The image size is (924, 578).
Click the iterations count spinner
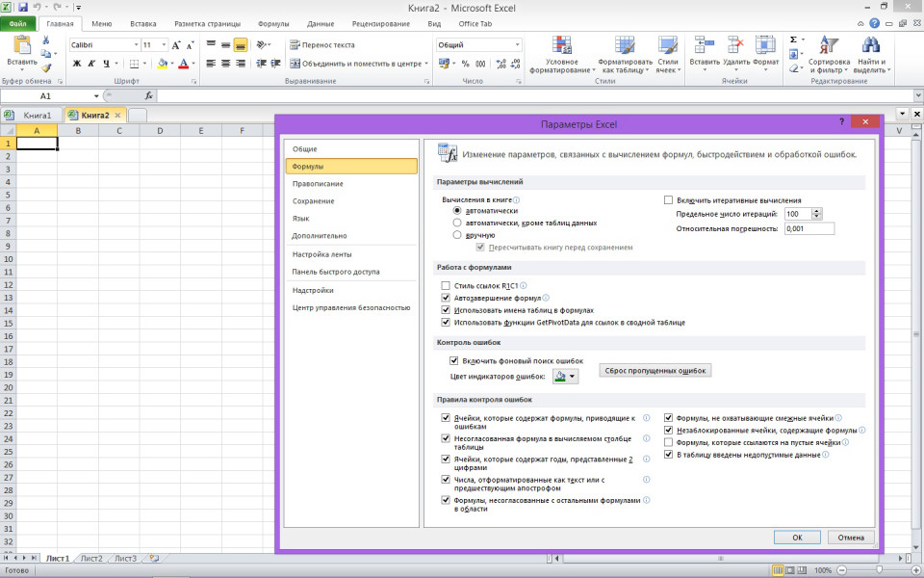point(817,214)
